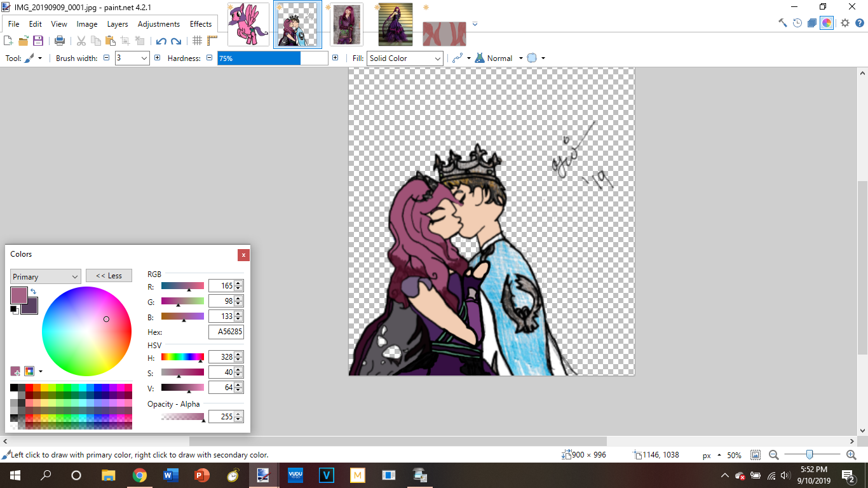Open Settings gear icon

[844, 23]
